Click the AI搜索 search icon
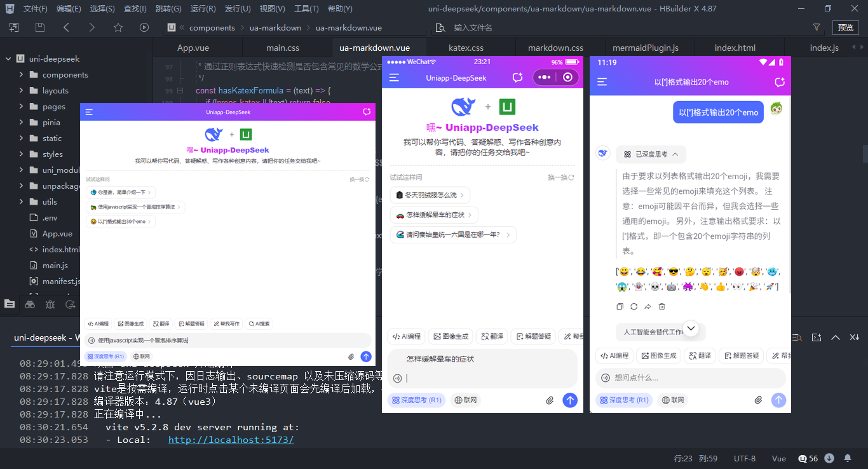The height and width of the screenshot is (469, 868). tap(259, 323)
